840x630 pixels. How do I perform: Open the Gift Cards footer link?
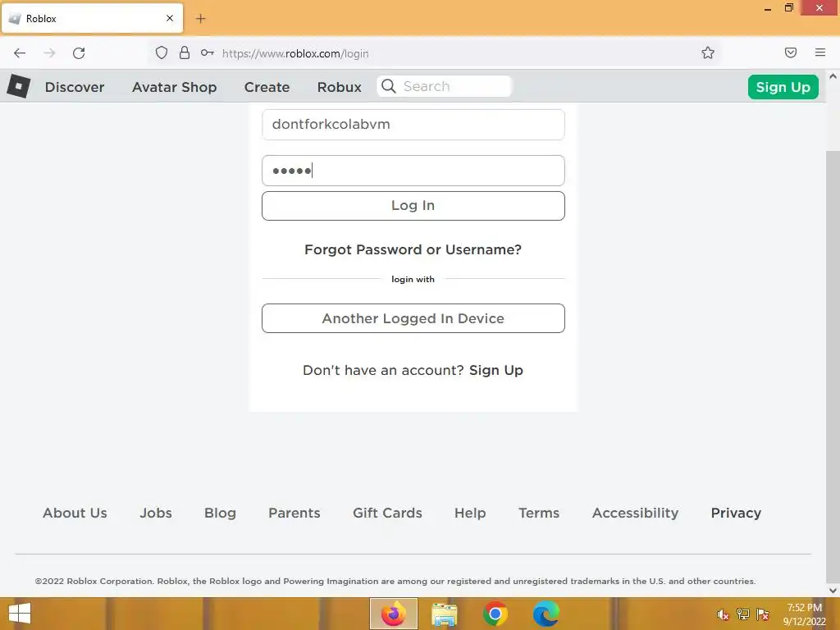(387, 513)
